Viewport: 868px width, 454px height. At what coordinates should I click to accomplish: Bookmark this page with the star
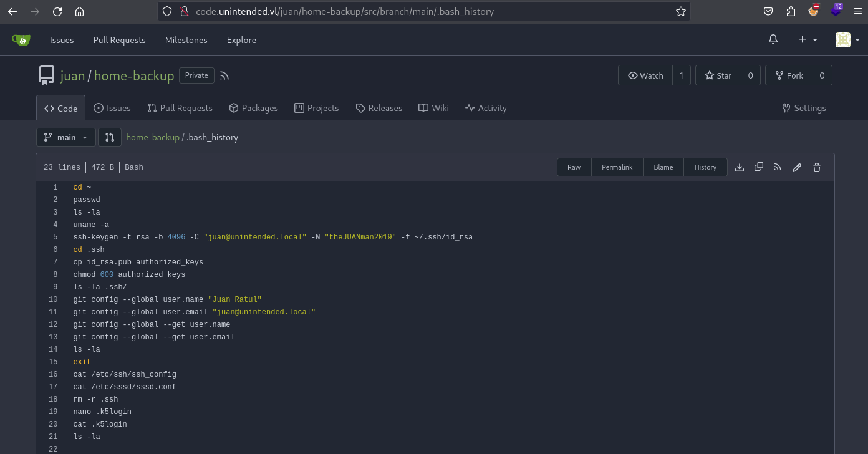click(x=680, y=11)
